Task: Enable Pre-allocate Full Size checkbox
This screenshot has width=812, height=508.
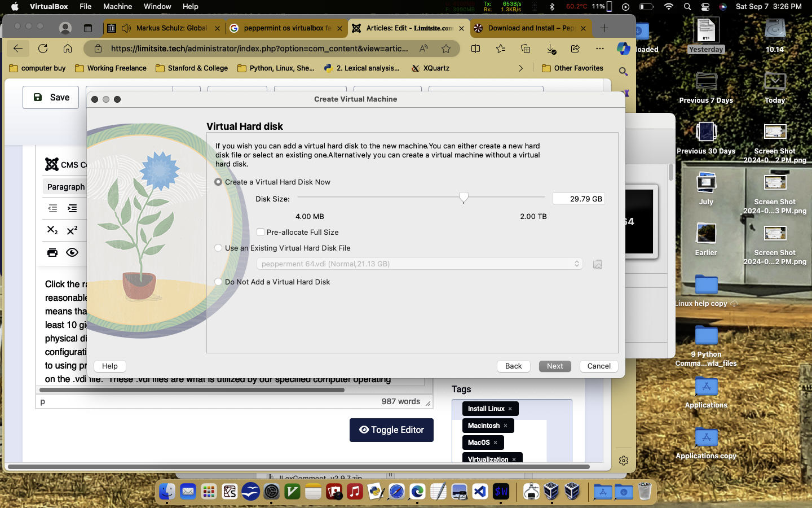Action: 261,232
